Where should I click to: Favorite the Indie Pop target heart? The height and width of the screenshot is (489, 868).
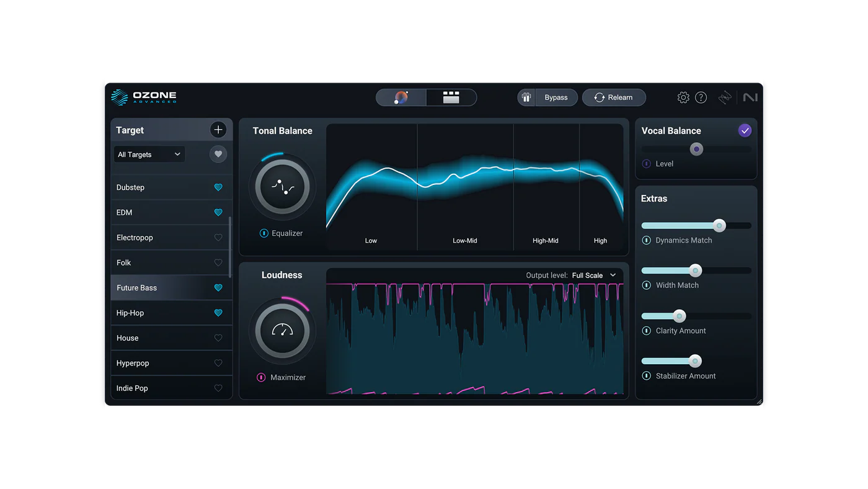[x=218, y=388]
